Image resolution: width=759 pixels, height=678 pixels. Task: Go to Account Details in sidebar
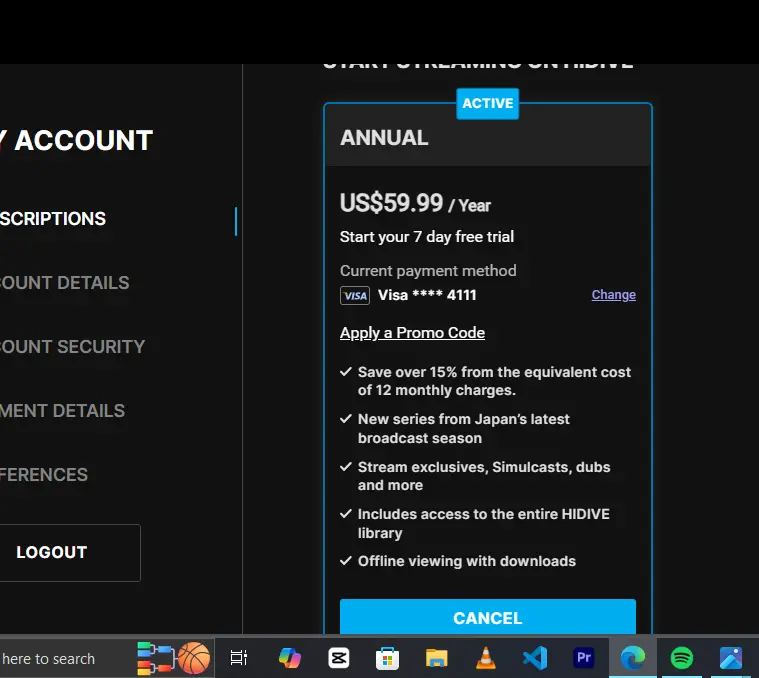coord(64,283)
